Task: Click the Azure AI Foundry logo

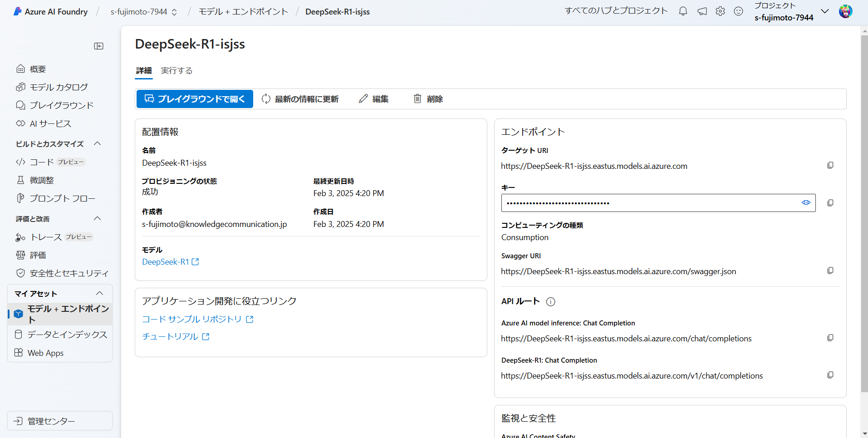Action: (x=18, y=11)
